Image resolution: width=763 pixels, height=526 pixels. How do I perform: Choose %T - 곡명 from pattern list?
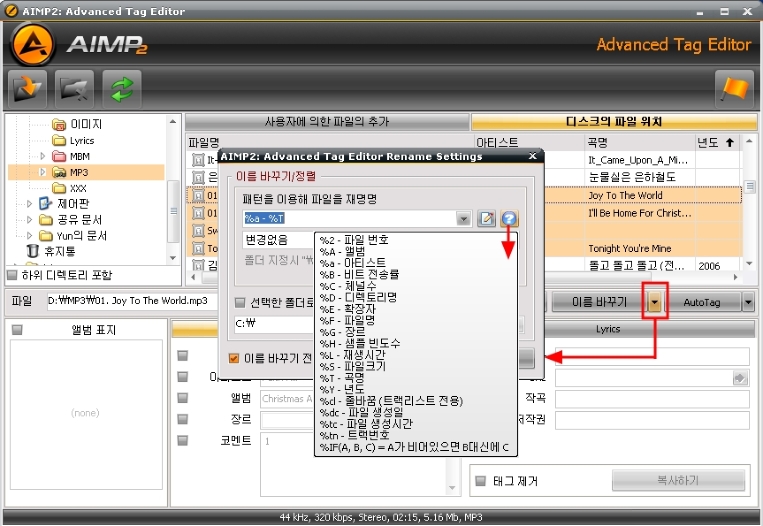(x=342, y=378)
